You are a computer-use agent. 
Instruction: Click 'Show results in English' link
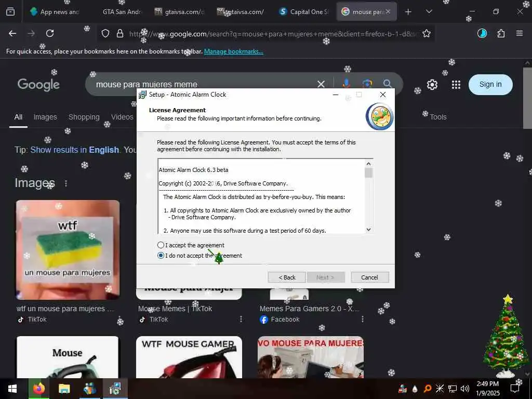pos(74,150)
